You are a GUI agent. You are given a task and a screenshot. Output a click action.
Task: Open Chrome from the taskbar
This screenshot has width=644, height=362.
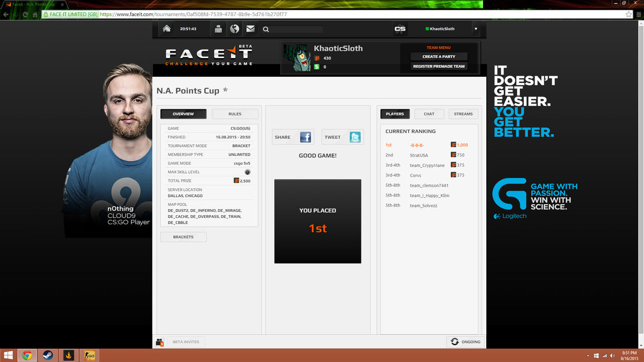pos(27,355)
